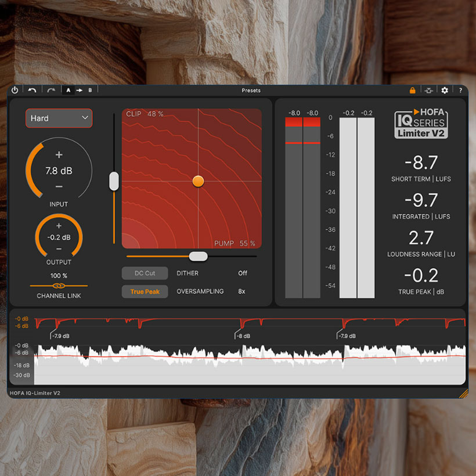The image size is (476, 476).
Task: Click the 7.8 dB input value
Action: point(59,171)
